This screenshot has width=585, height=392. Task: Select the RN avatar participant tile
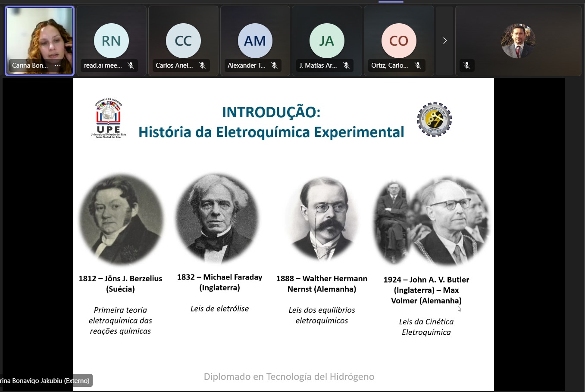pyautogui.click(x=111, y=41)
